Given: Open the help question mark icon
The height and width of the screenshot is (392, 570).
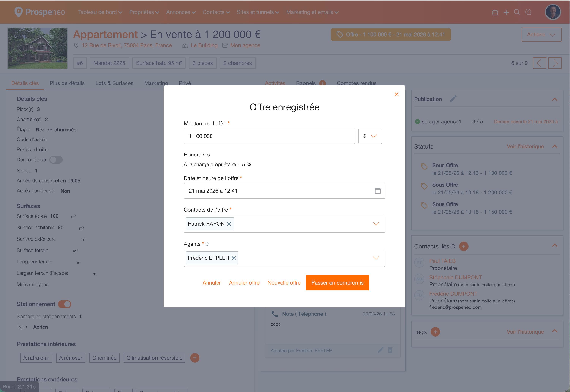Looking at the screenshot, I should pos(528,12).
